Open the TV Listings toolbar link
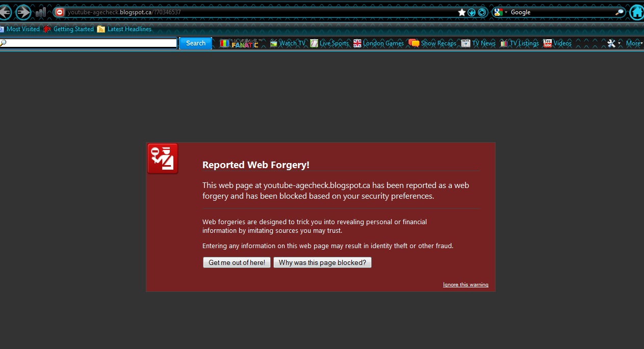644x349 pixels. 520,43
